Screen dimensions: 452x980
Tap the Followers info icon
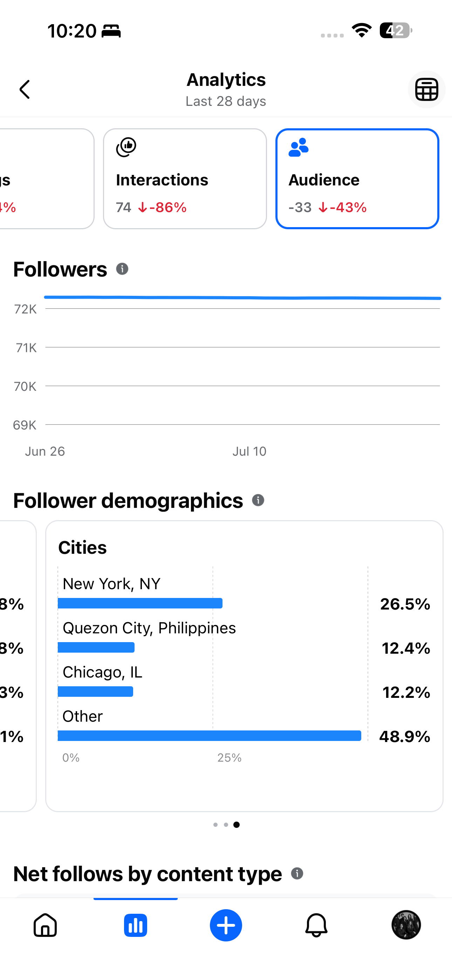tap(122, 269)
